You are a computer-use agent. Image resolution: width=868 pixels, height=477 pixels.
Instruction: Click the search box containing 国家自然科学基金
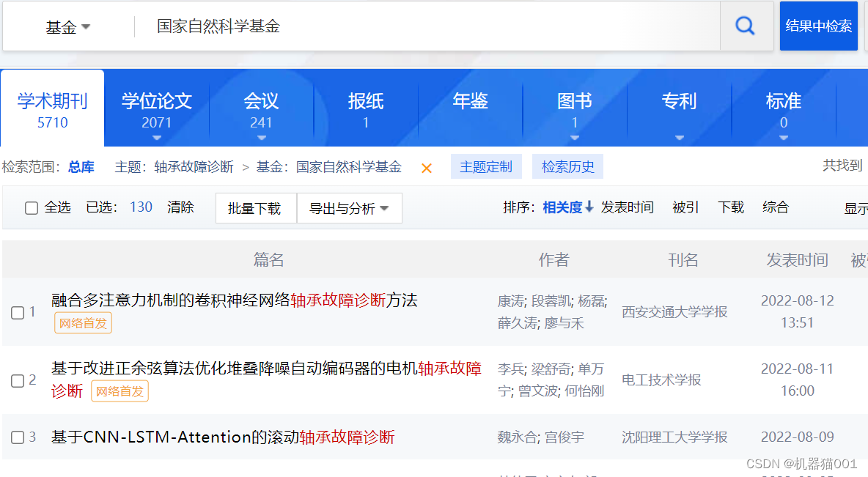(x=427, y=26)
